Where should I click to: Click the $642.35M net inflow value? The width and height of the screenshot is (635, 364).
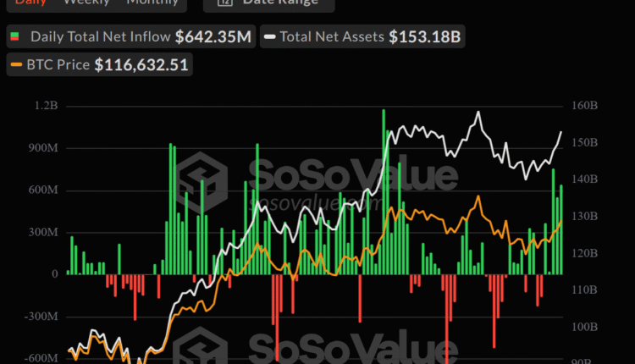(213, 37)
